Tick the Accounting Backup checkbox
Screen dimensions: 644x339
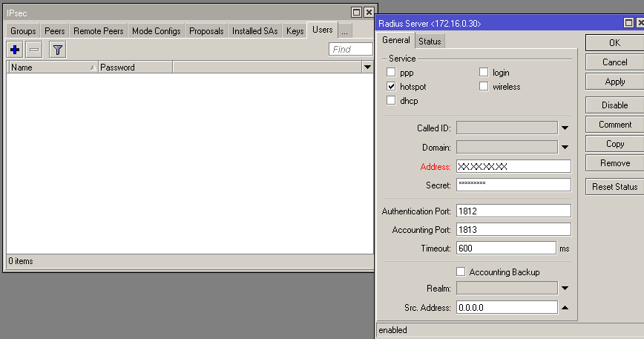pos(461,271)
